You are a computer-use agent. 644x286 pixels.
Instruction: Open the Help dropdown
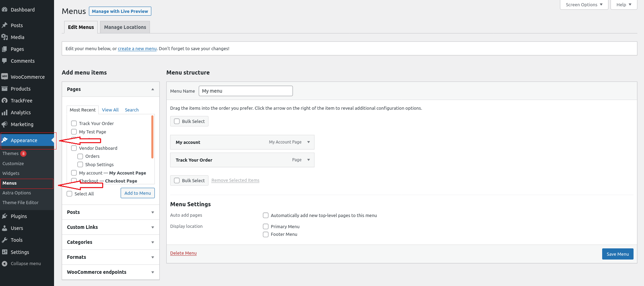click(624, 5)
